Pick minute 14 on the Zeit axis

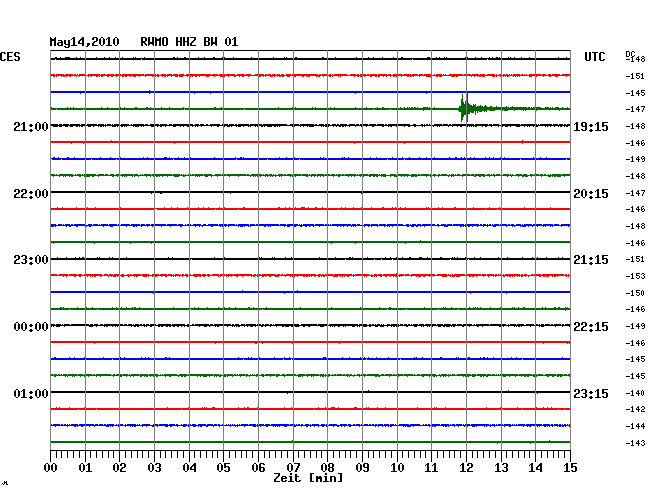[536, 467]
